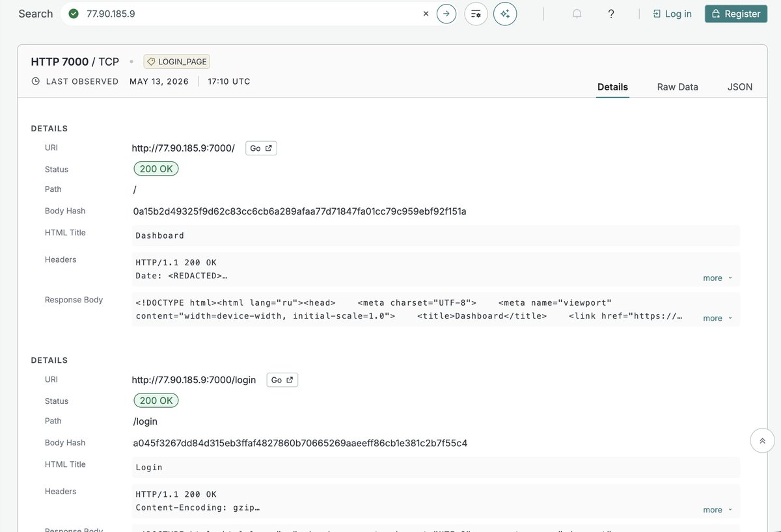Click the URI text http://77.90.185.9:7000/login

pyautogui.click(x=194, y=380)
